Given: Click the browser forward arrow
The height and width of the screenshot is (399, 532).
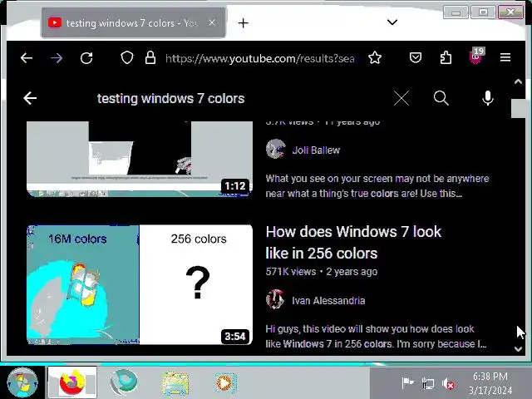Looking at the screenshot, I should tap(57, 58).
